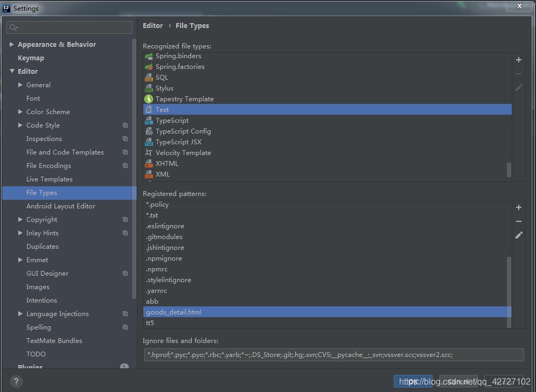Click the SQL file type icon
The image size is (536, 392).
(149, 78)
